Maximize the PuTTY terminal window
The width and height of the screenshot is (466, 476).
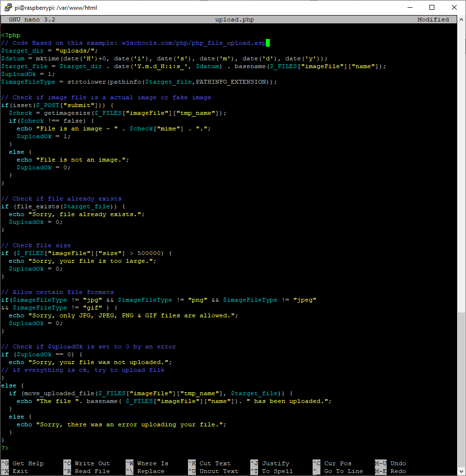tap(432, 7)
